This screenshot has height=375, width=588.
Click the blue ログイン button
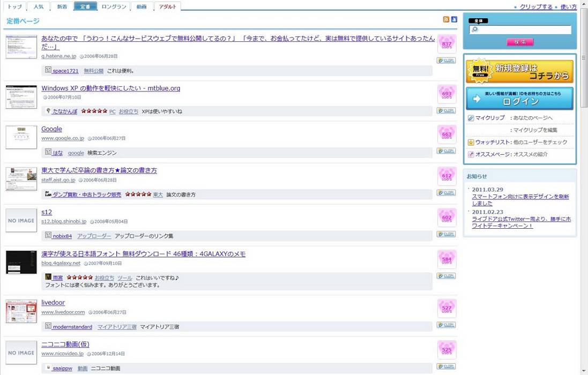tap(519, 98)
